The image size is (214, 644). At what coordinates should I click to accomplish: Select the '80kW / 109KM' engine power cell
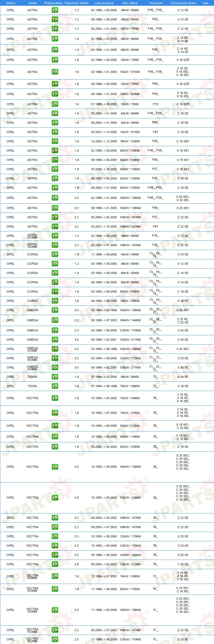pyautogui.click(x=130, y=292)
